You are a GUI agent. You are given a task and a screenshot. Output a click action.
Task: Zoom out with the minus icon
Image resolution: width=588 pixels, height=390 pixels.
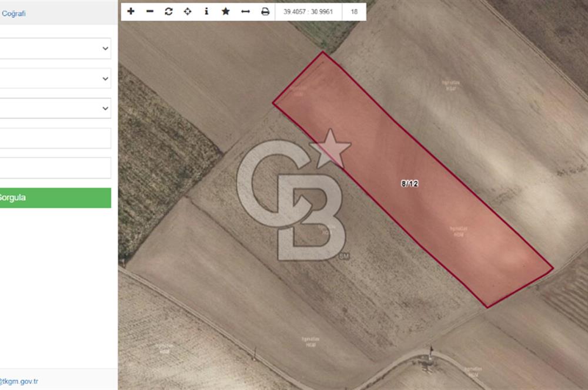point(149,11)
